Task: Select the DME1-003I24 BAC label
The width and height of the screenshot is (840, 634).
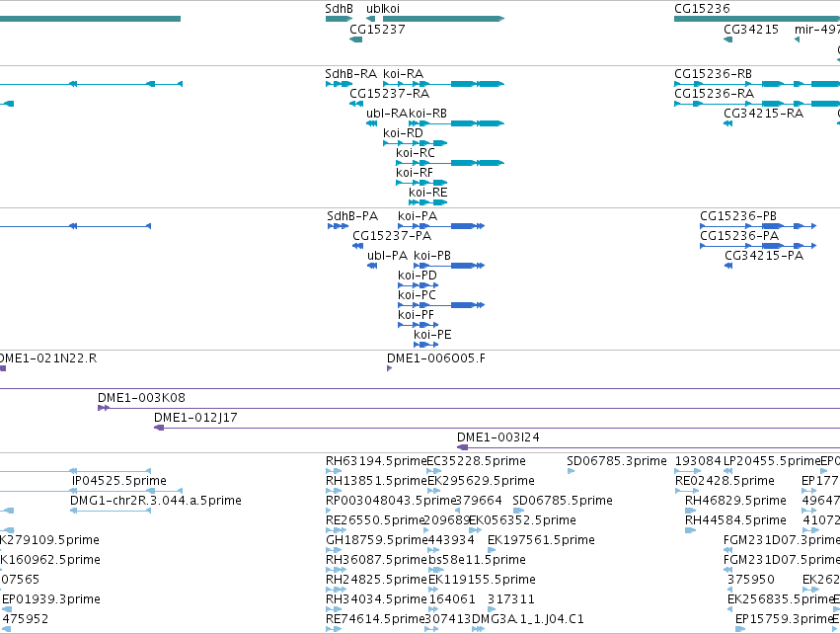Action: 498,437
